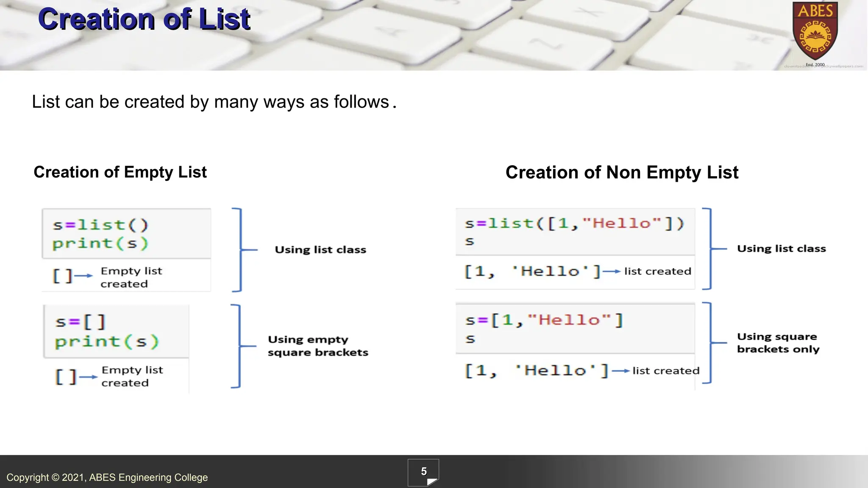The image size is (868, 488).
Task: Click 'Using empty square brackets' label
Action: click(318, 346)
